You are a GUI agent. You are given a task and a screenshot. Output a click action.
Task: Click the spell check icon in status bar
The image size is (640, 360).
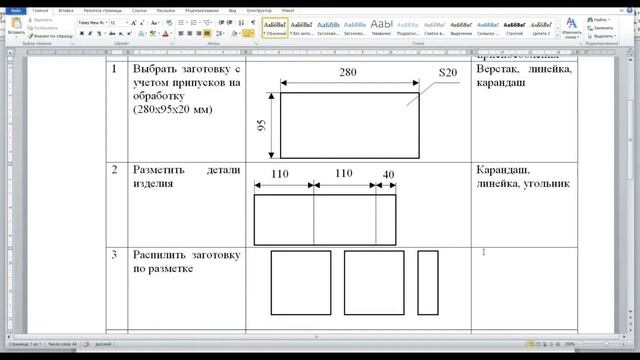point(87,344)
